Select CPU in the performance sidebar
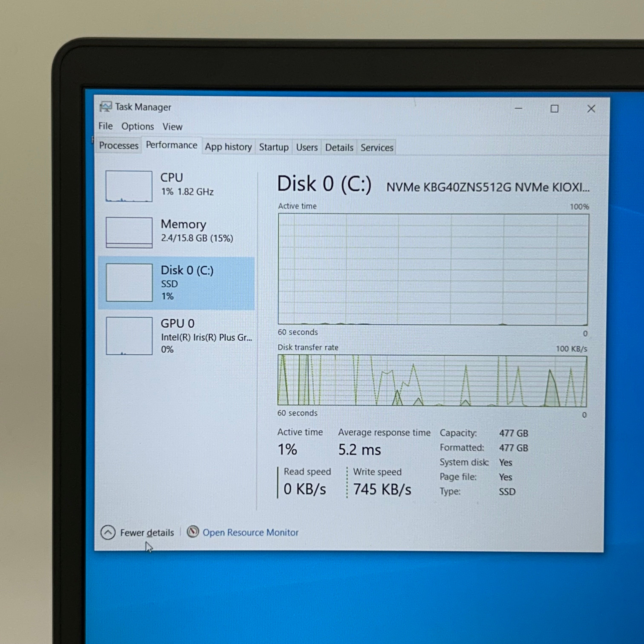644x644 pixels. (177, 186)
